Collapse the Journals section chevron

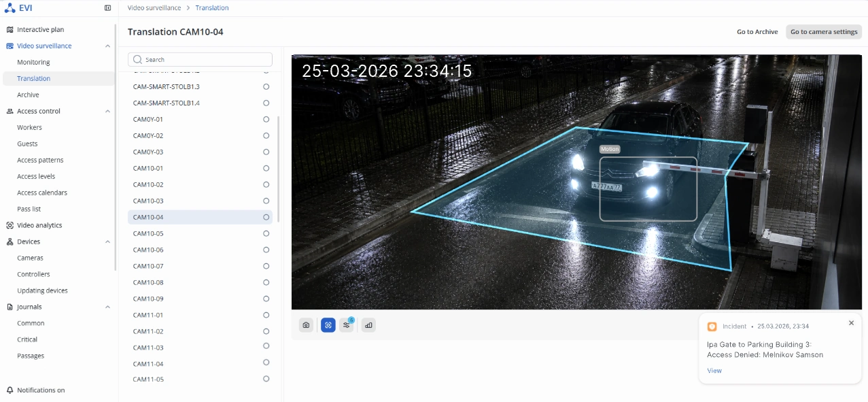click(107, 307)
